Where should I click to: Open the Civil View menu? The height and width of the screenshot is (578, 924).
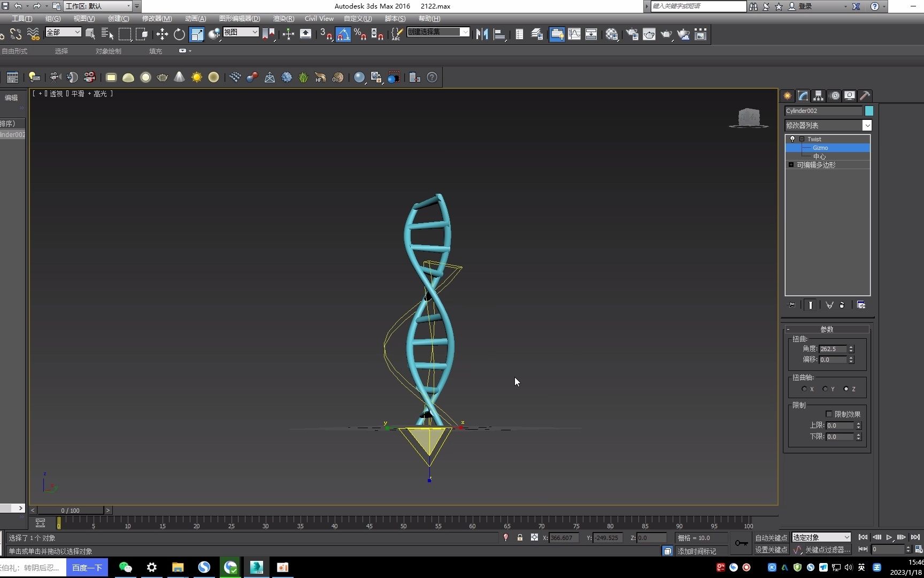(319, 18)
